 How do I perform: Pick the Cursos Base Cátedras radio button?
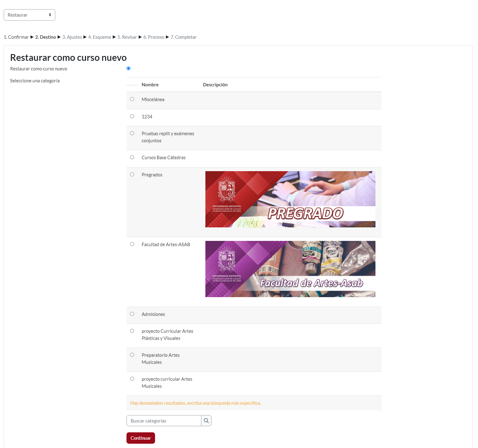click(132, 157)
